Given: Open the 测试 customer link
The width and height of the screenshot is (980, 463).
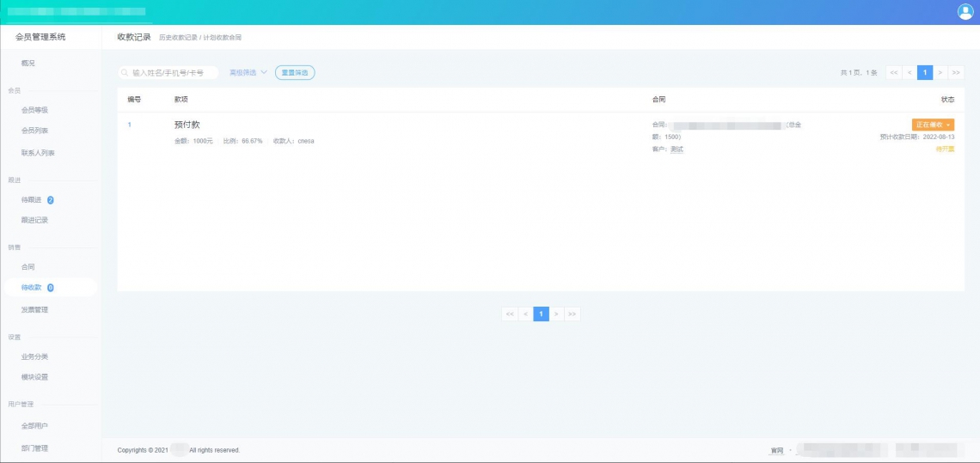Looking at the screenshot, I should coord(677,150).
